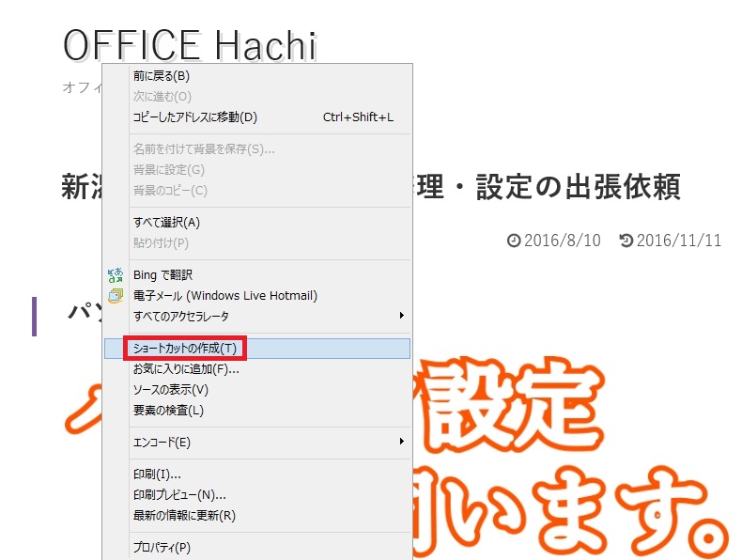The image size is (742, 560).
Task: Click the Bing translate icon
Action: tap(115, 275)
